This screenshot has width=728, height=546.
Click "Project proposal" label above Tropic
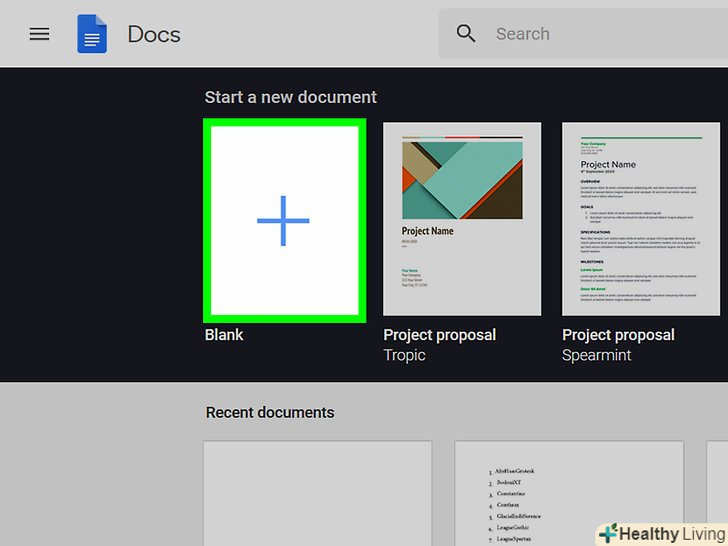[440, 335]
